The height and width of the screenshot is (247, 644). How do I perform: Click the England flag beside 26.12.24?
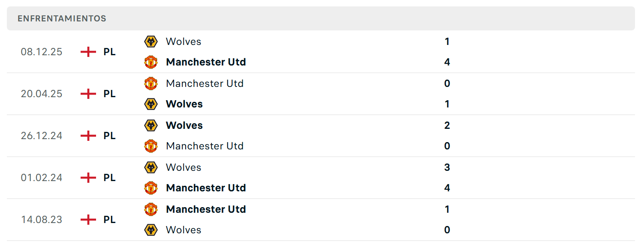pyautogui.click(x=88, y=136)
